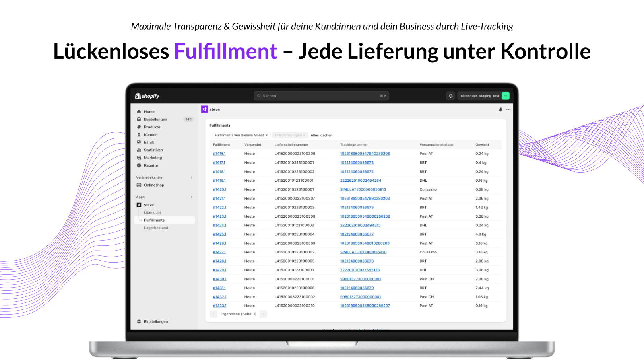Select Übersicht under steve
This screenshot has height=362, width=644.
[x=153, y=212]
